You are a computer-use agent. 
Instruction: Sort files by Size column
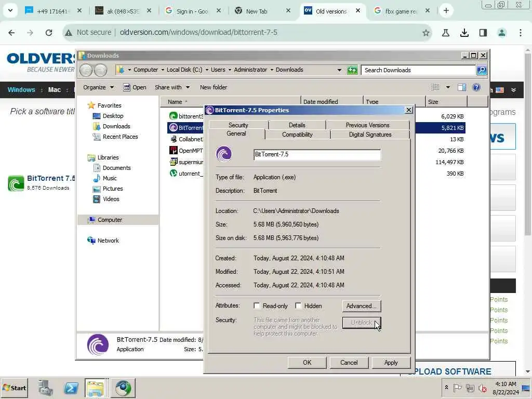(446, 101)
